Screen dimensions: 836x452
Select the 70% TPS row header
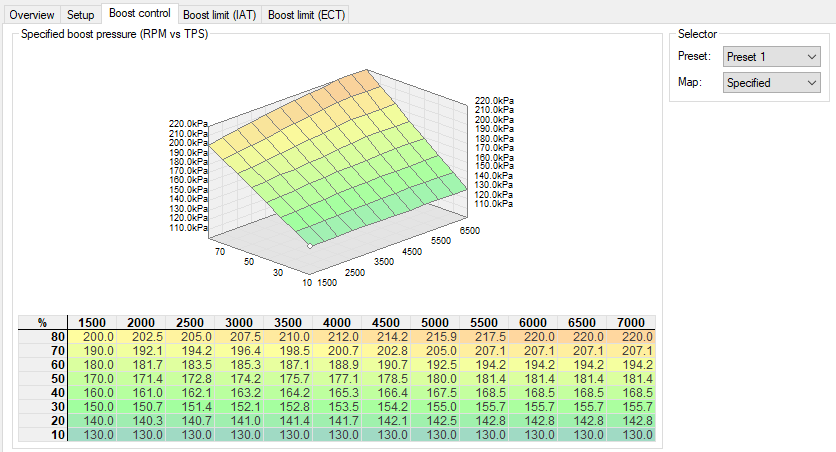pos(43,351)
